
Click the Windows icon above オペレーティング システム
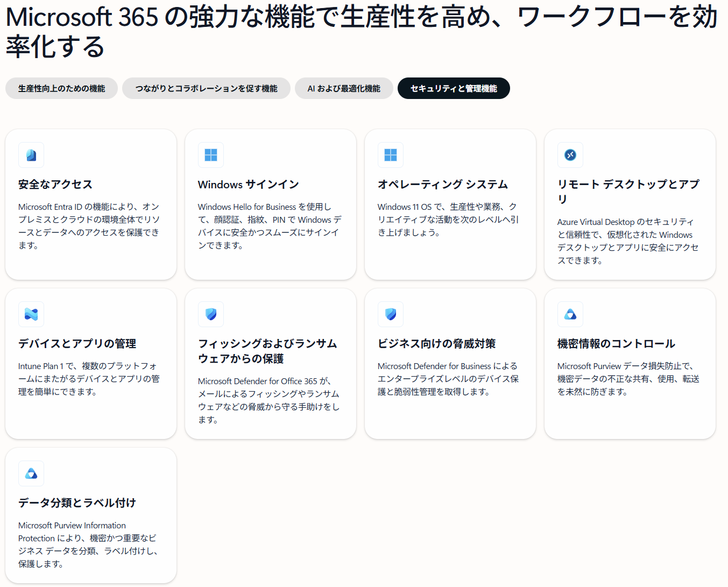[391, 155]
